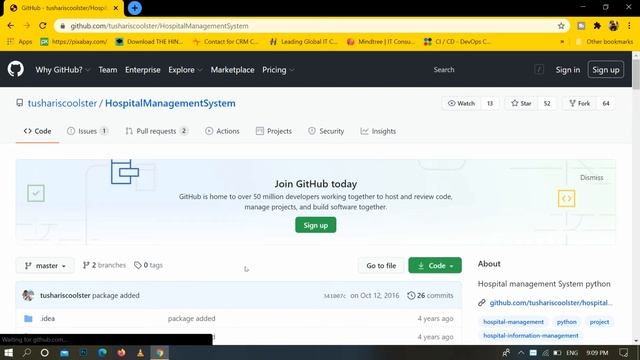Open Firefox from the taskbar
Screen dimensions: 640x360
point(121,353)
